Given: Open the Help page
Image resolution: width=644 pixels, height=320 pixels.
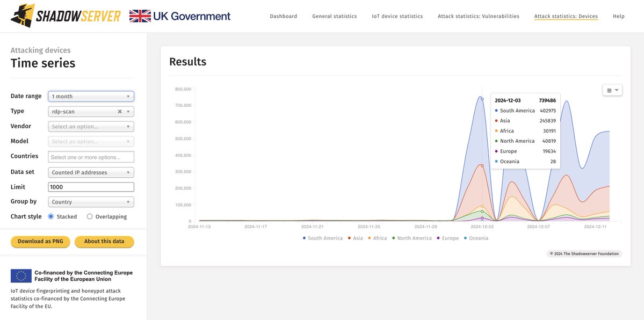Looking at the screenshot, I should (x=619, y=17).
